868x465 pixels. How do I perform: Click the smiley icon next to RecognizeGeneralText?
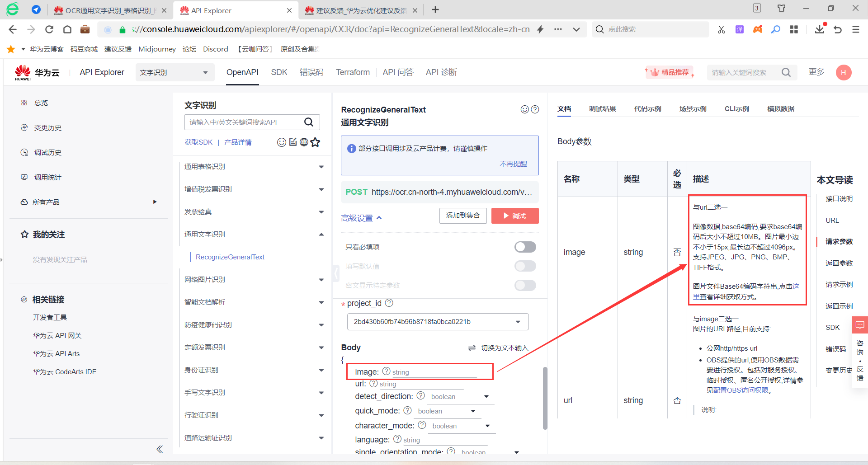point(525,109)
